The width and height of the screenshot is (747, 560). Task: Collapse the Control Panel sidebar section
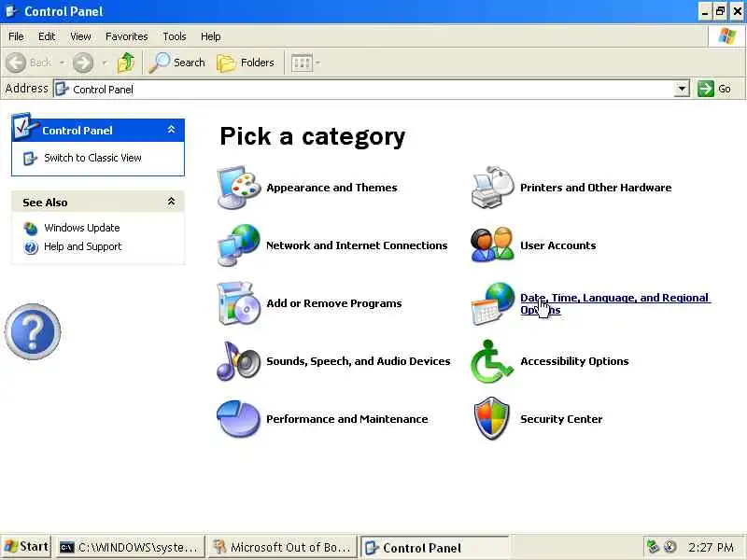(171, 130)
